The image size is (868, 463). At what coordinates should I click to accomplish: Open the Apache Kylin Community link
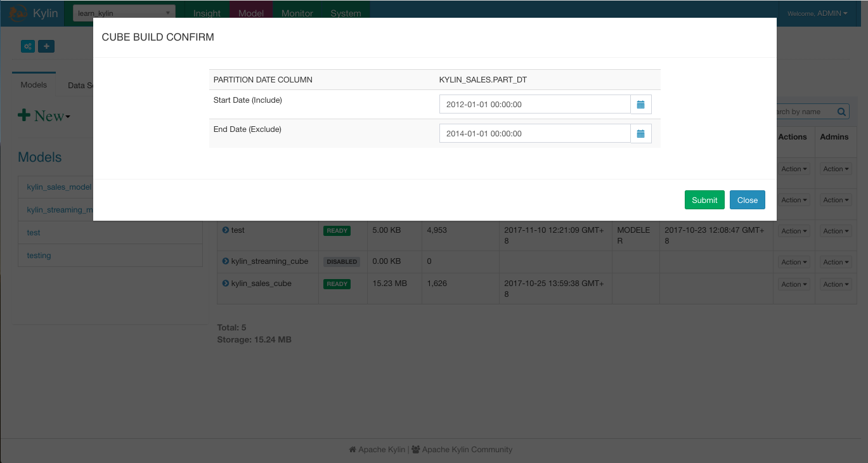462,450
